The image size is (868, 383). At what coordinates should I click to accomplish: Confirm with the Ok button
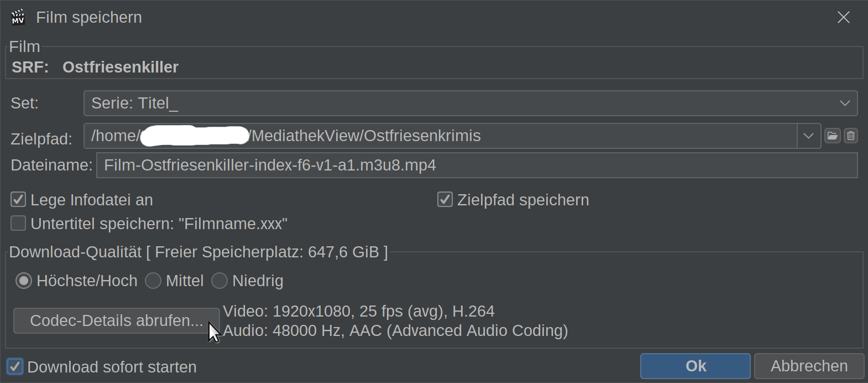point(696,366)
